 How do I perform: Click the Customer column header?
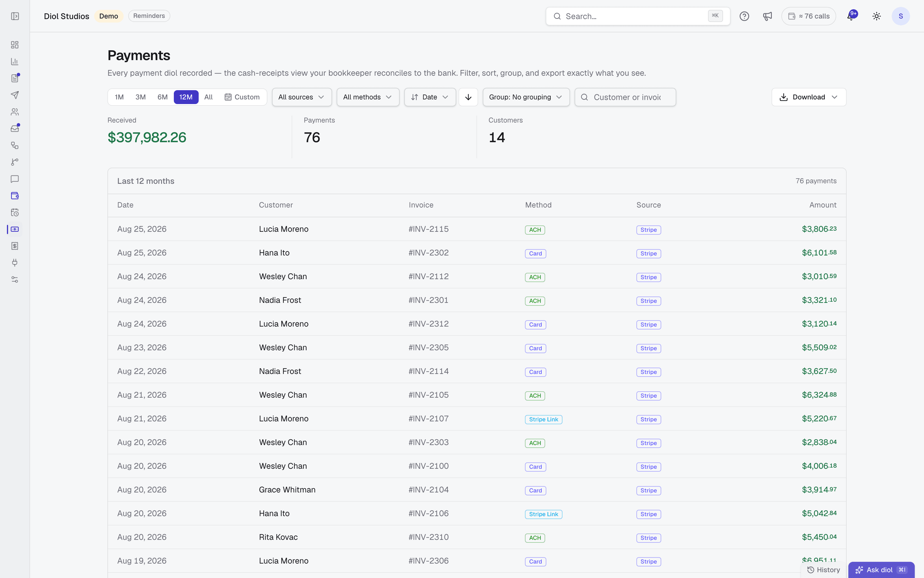[276, 205]
